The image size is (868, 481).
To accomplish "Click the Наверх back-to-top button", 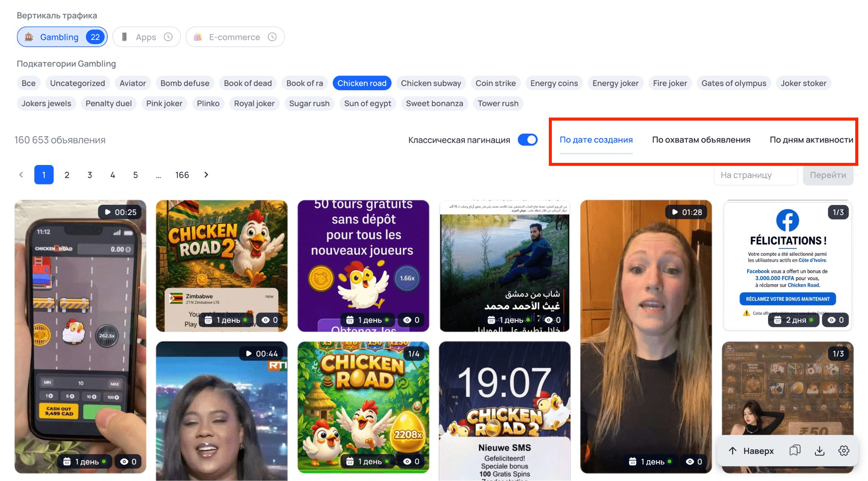I will [x=751, y=450].
